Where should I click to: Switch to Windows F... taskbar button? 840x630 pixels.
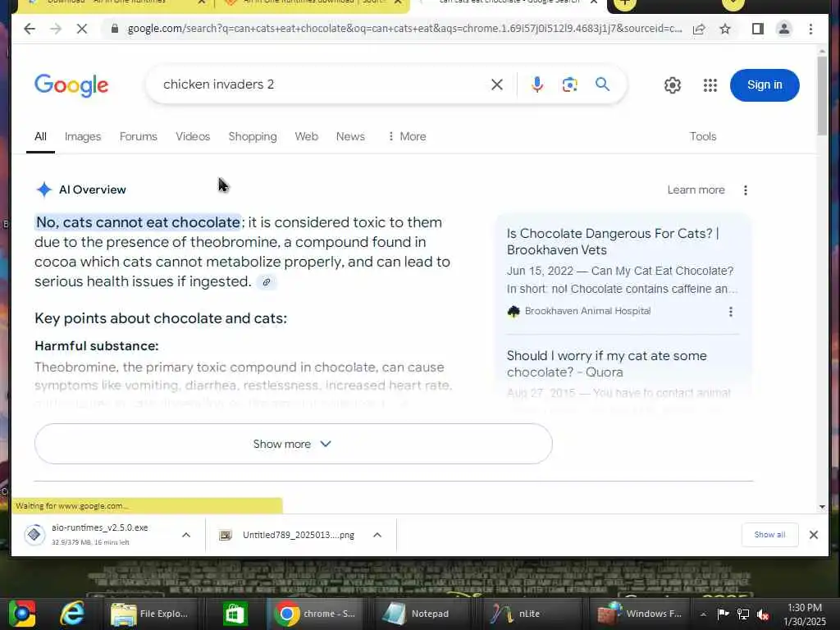point(641,614)
